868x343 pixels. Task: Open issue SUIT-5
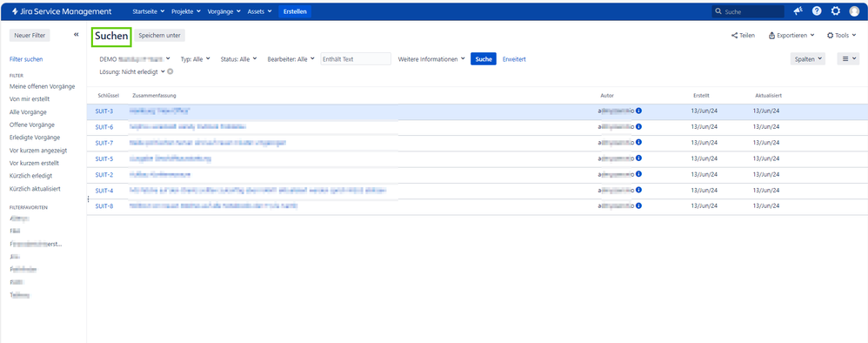click(104, 158)
